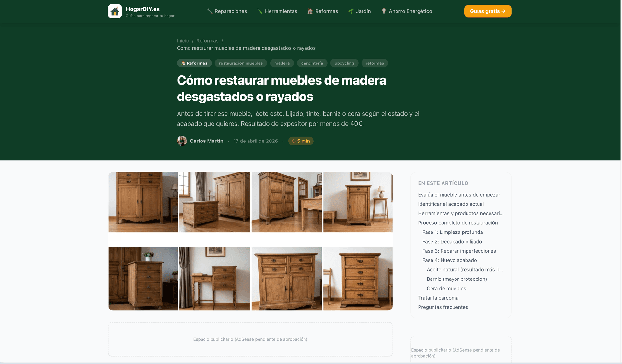The image size is (622, 364).
Task: Select the wrench icon beside Reparaciones
Action: 209,11
